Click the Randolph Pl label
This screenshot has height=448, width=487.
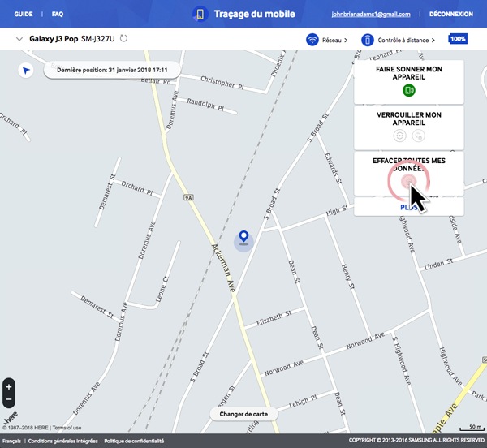point(205,104)
